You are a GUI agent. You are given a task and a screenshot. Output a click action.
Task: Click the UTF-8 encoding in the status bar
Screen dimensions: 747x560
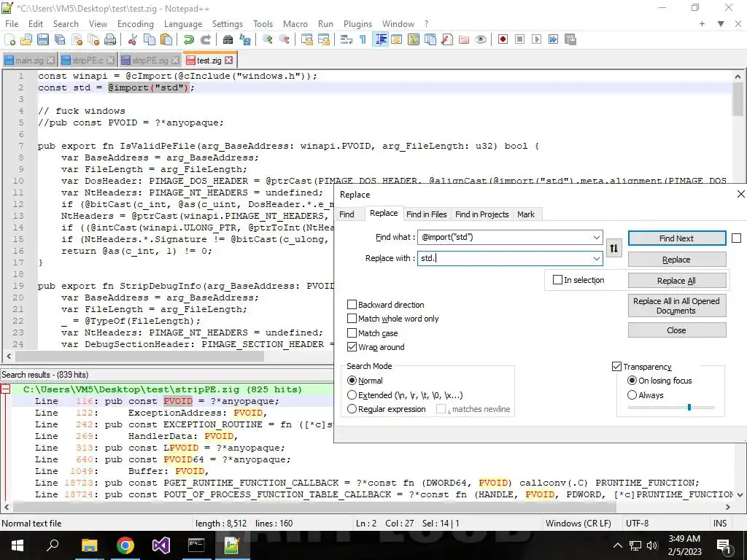click(x=638, y=524)
